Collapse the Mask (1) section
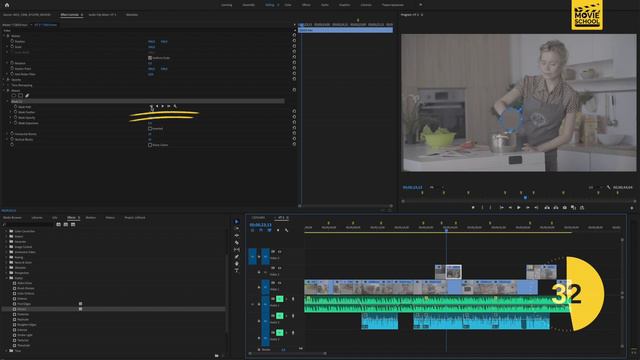The image size is (640, 360). [x=7, y=101]
